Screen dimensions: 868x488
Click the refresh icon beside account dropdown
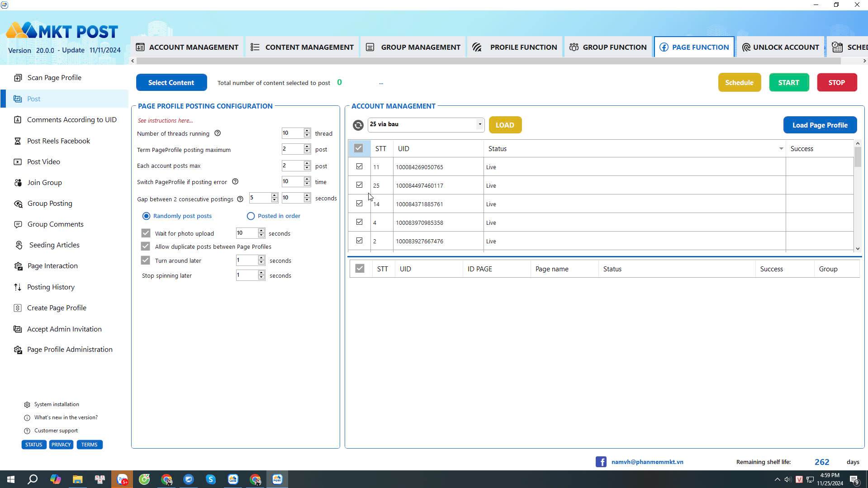point(358,125)
